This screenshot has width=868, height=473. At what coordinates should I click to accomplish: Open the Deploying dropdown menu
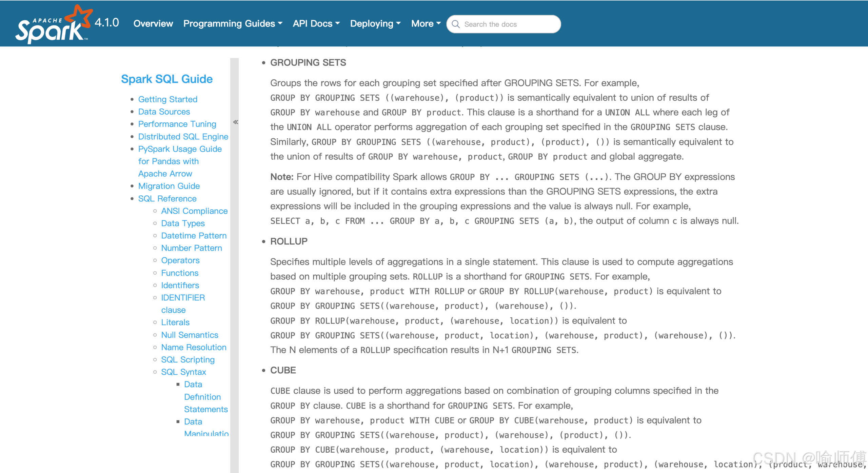(375, 23)
